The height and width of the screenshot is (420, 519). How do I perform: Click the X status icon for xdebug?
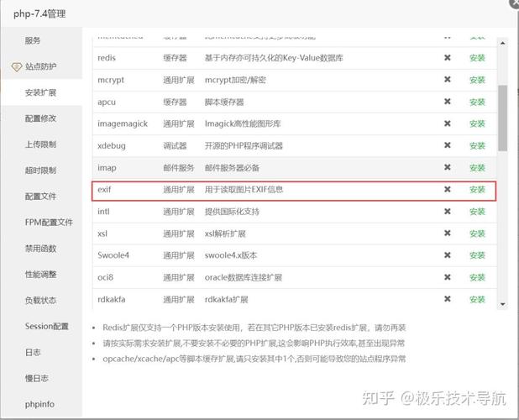tap(447, 145)
